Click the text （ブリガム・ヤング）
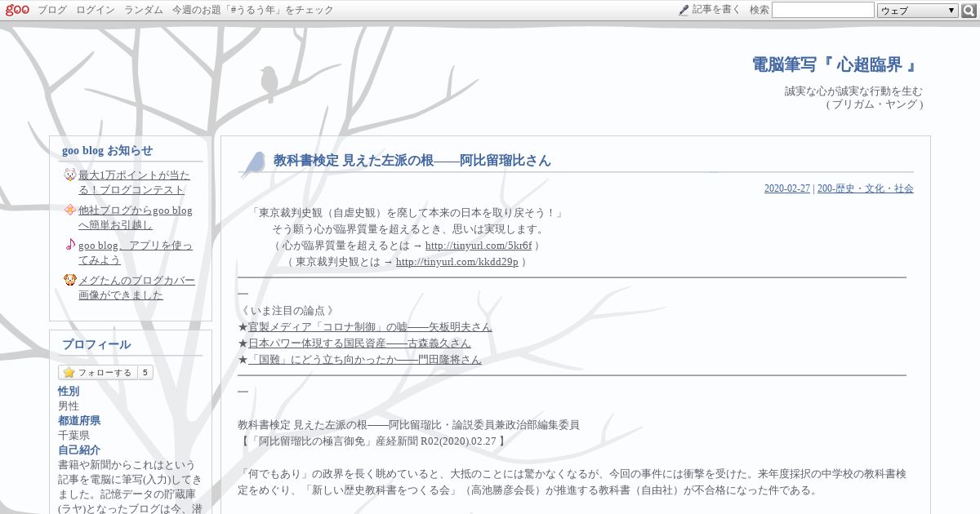Image resolution: width=980 pixels, height=514 pixels. point(874,104)
